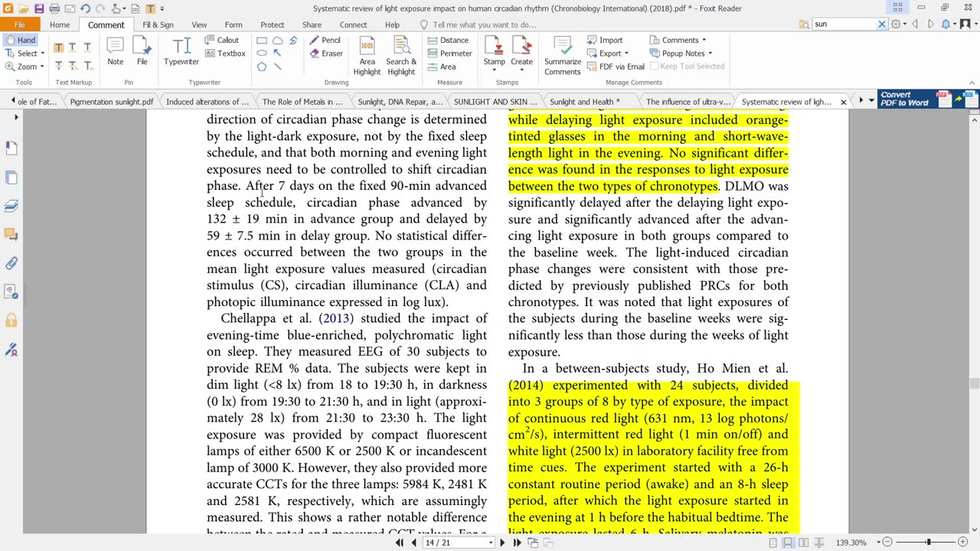Switch to continuous facing view mode
The height and width of the screenshot is (551, 980).
click(818, 543)
